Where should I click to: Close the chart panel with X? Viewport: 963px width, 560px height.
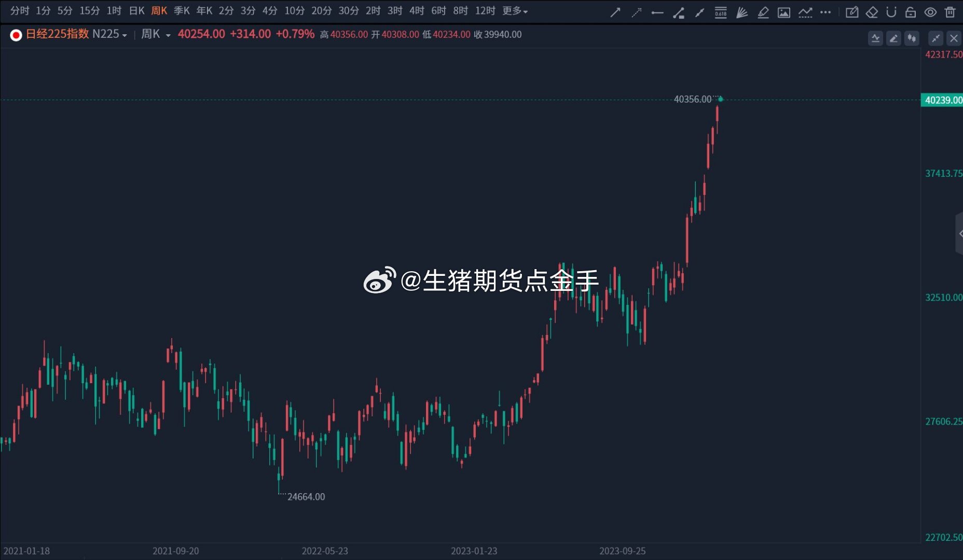pos(954,38)
